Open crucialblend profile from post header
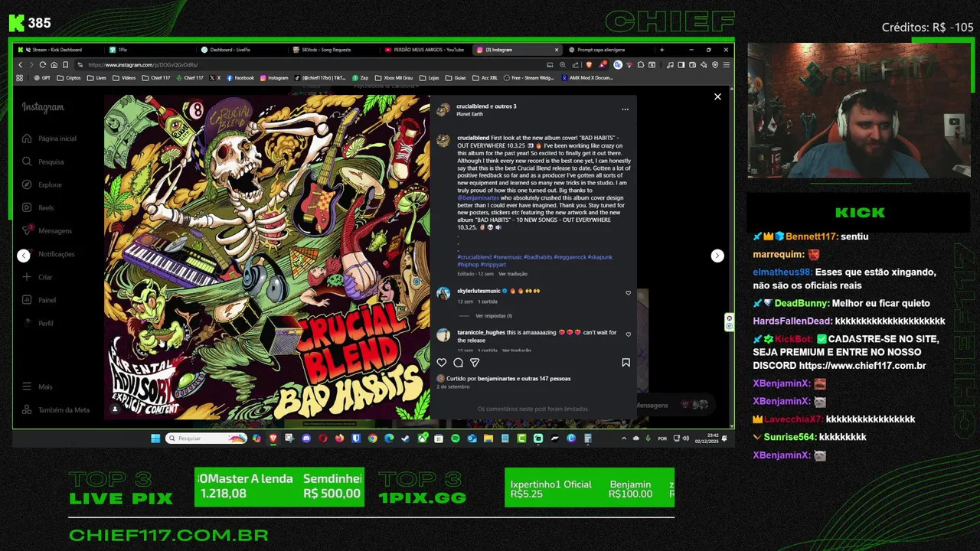 471,106
